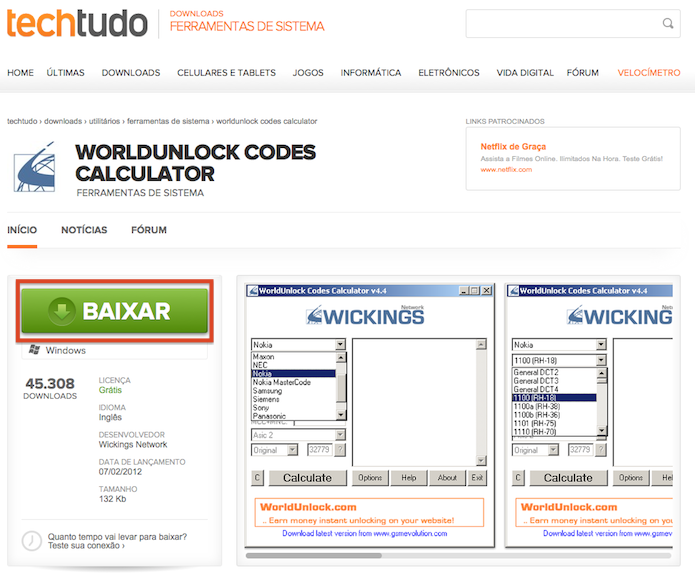Select General DCT4 in model list
This screenshot has width=695, height=585.
point(536,389)
